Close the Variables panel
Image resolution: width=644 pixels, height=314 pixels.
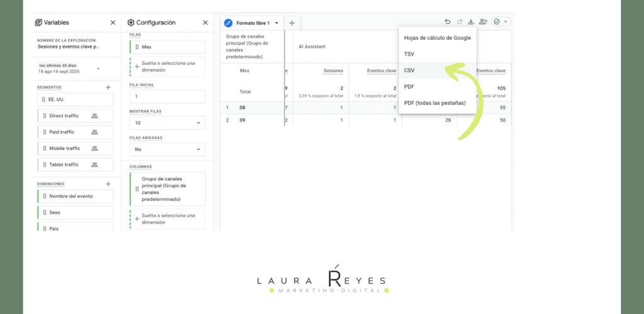pos(113,23)
